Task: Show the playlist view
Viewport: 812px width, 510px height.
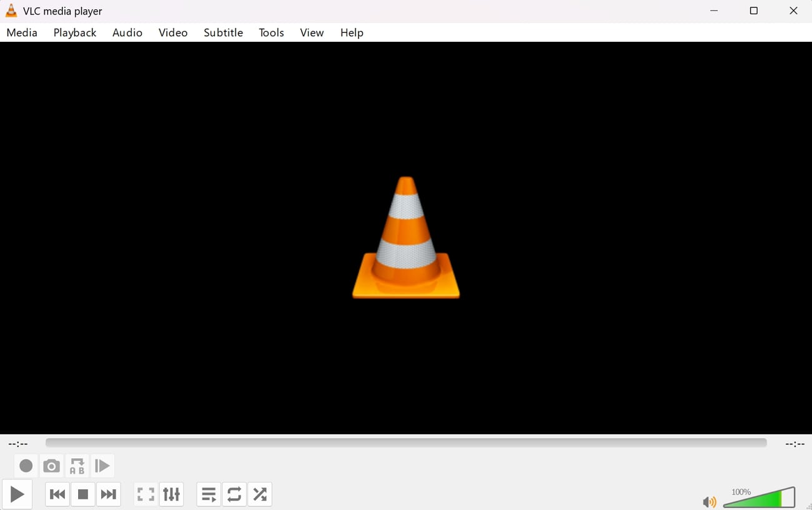Action: click(209, 494)
